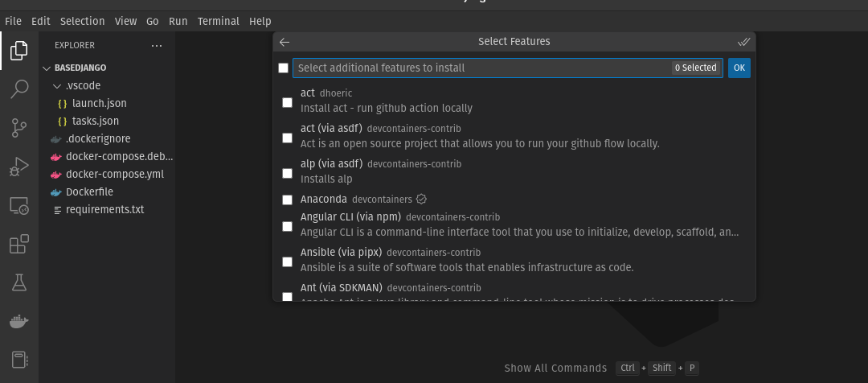This screenshot has width=868, height=383.
Task: Check the Angular CLI (via npm) feature
Action: pyautogui.click(x=287, y=226)
